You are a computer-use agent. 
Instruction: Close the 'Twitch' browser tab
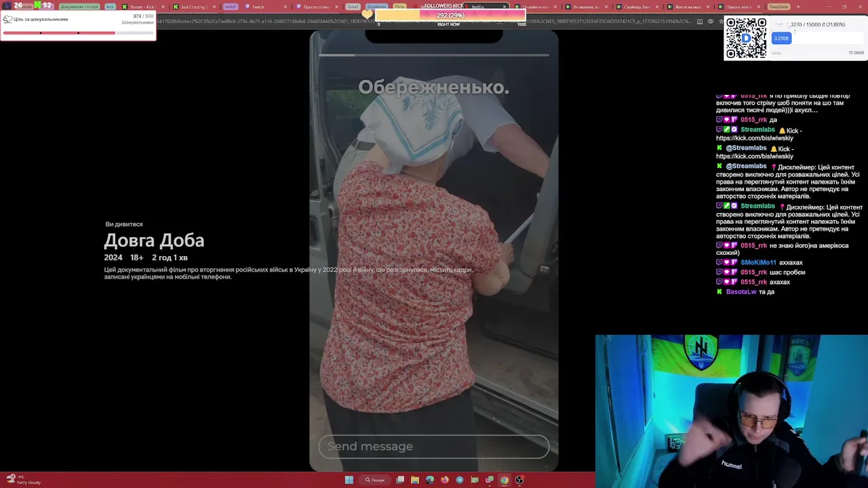285,7
